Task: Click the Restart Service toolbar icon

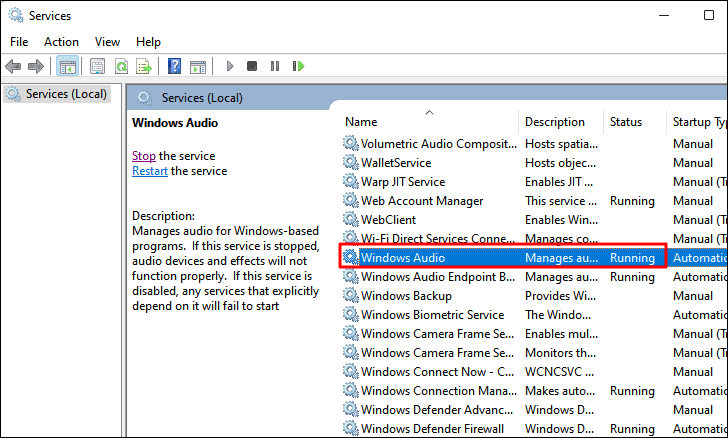Action: point(299,66)
